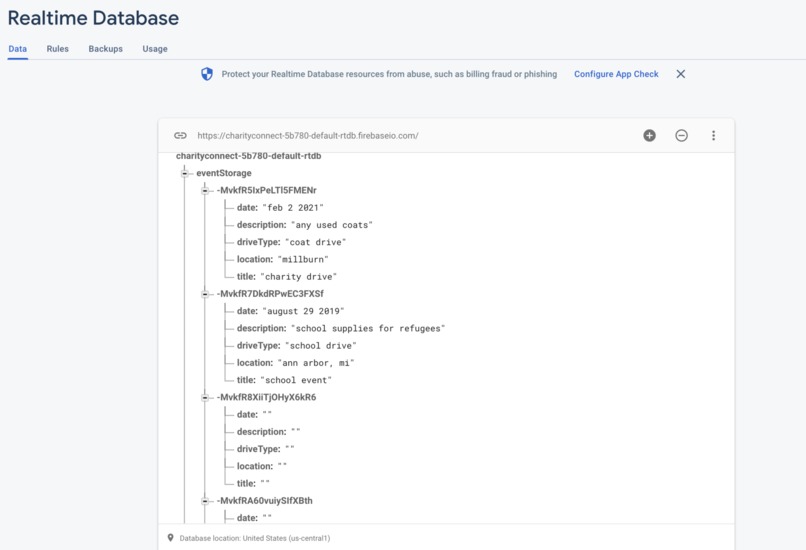The height and width of the screenshot is (550, 806).
Task: Click the "Protect your Realtime Database resources" banner text
Action: [389, 74]
